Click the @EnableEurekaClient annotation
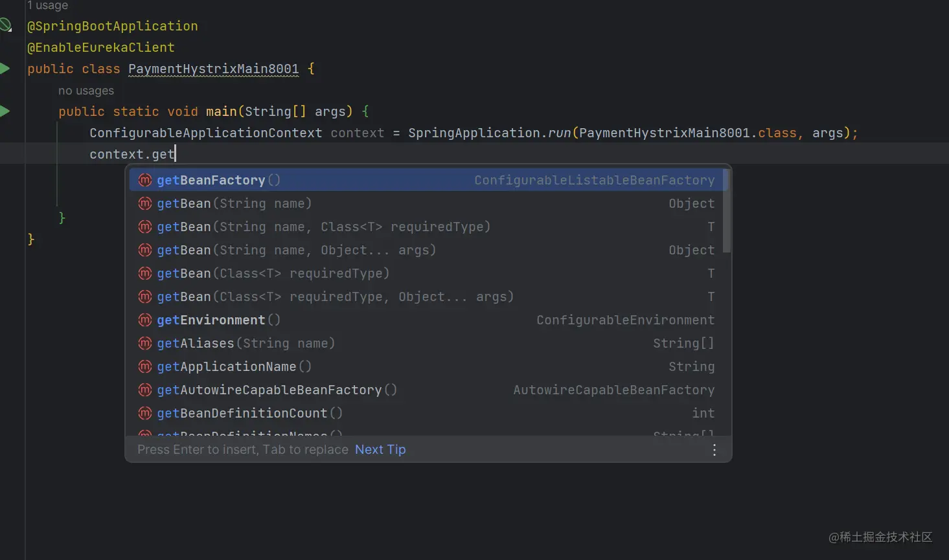 click(x=101, y=47)
